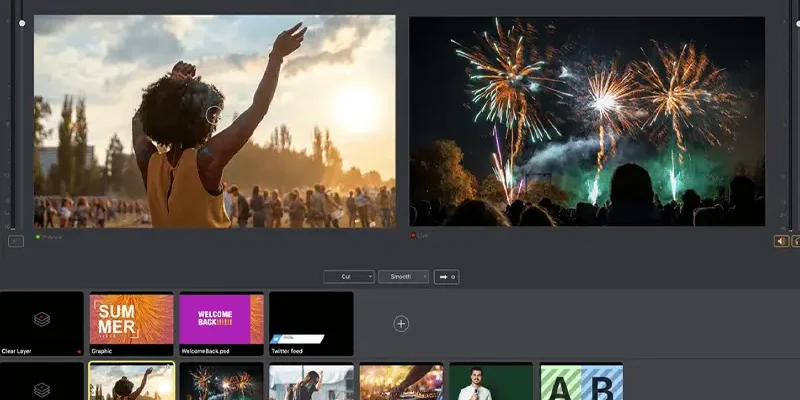
Task: Select the DJ turntable shot
Action: 401,382
